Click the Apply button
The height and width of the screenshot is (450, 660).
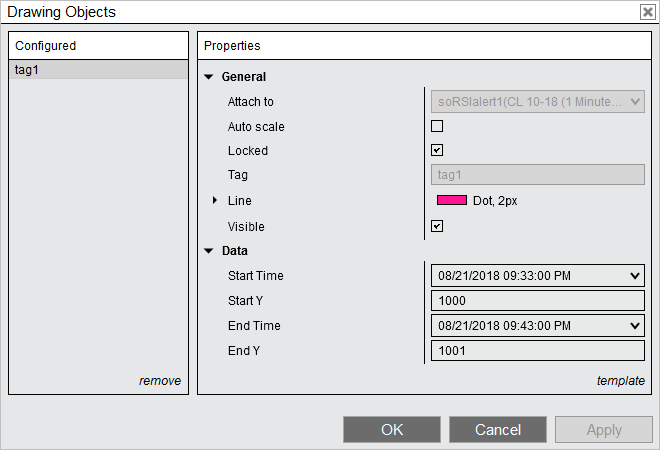tap(604, 430)
